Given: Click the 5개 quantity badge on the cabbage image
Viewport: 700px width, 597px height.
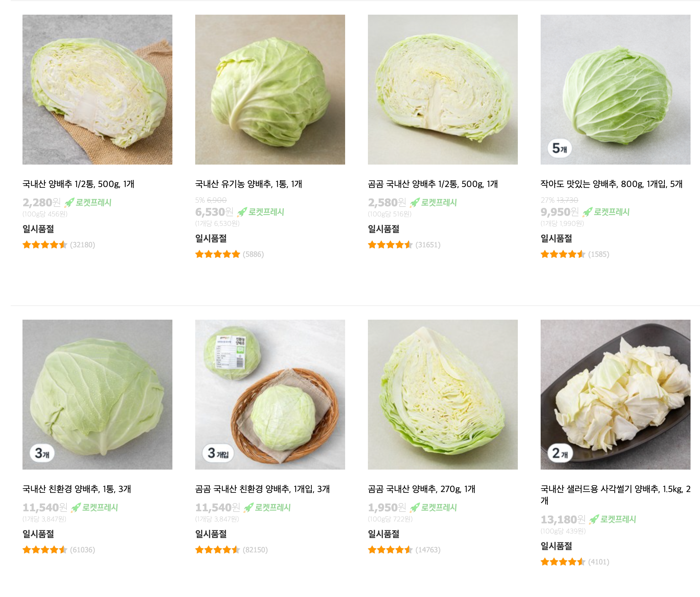Looking at the screenshot, I should [x=560, y=148].
